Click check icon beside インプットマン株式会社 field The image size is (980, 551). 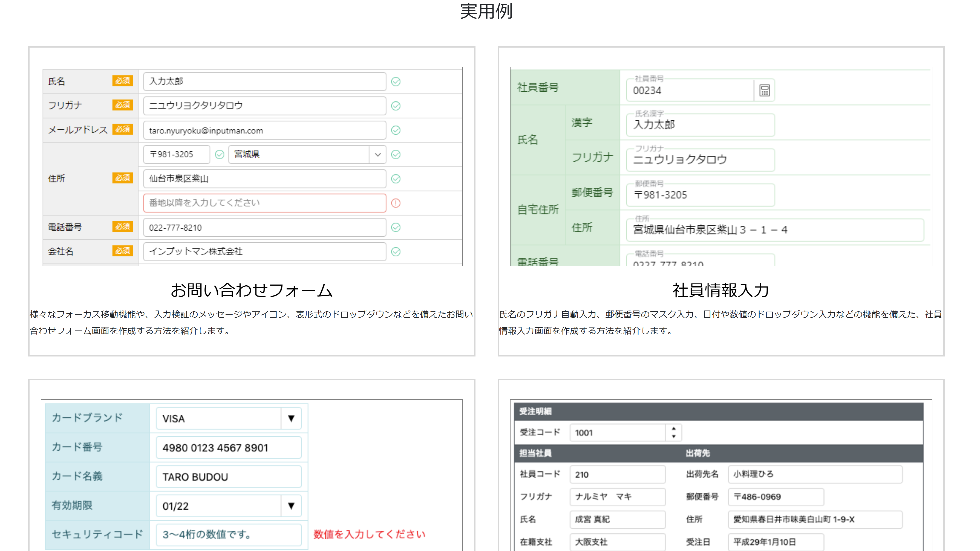coord(396,252)
